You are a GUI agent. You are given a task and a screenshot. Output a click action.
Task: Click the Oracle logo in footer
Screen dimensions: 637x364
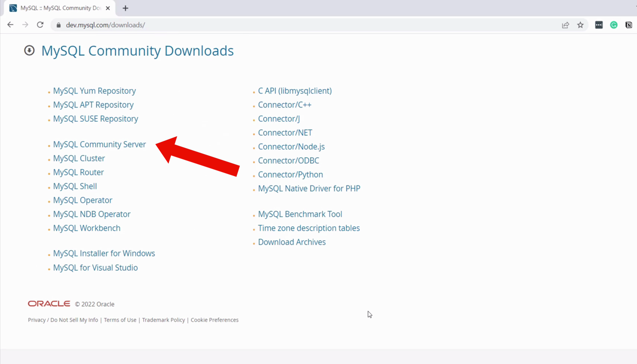pos(49,304)
